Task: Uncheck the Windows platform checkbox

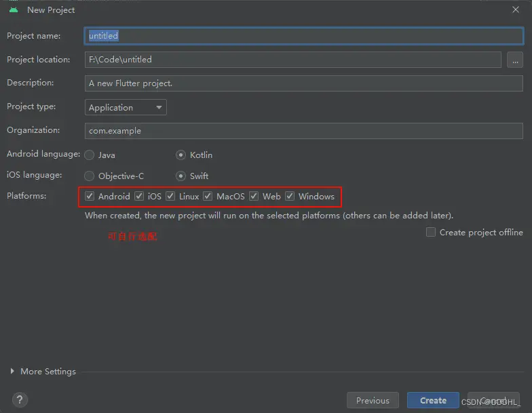Action: [x=290, y=197]
